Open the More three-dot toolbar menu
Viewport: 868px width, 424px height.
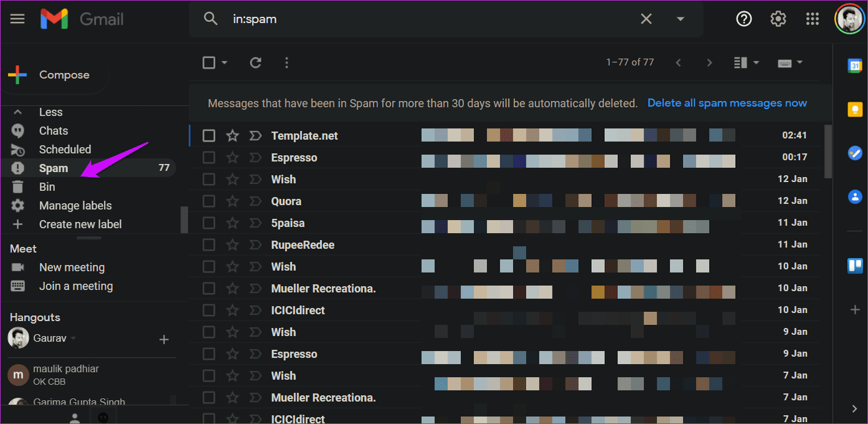pos(287,62)
